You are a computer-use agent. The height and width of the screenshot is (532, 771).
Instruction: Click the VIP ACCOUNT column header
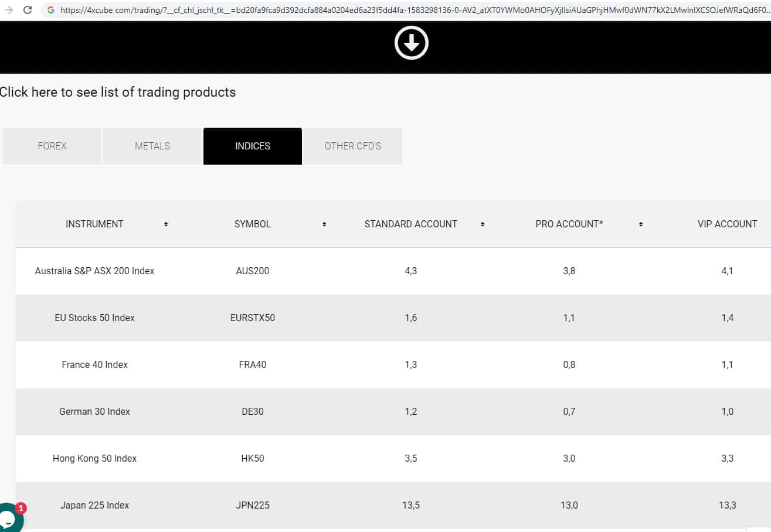[727, 224]
